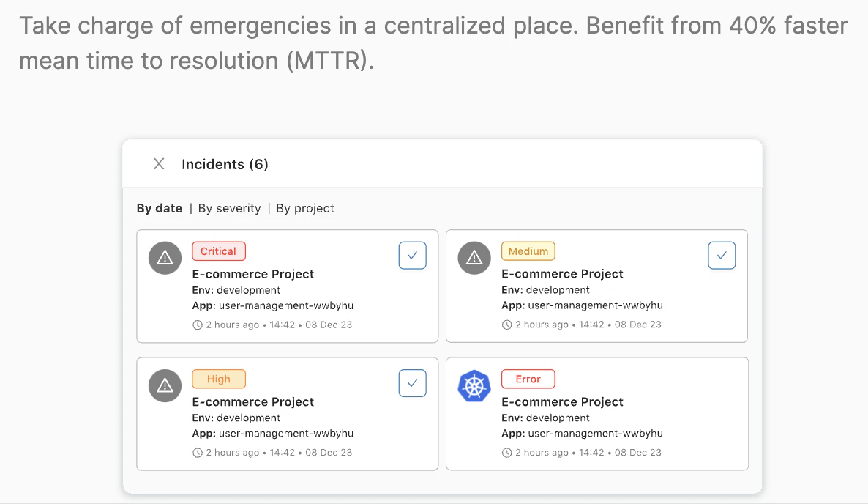The height and width of the screenshot is (504, 868).
Task: Click clock icon on the High incident card
Action: 198,453
